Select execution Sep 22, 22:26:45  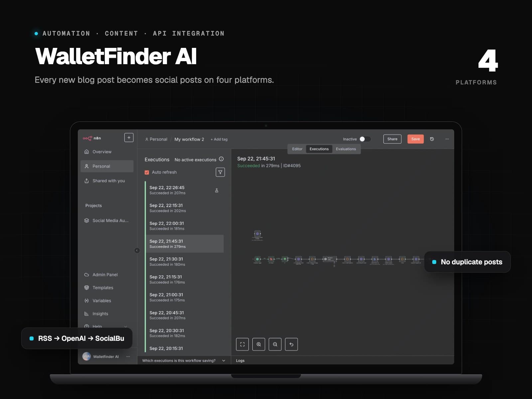click(x=185, y=190)
